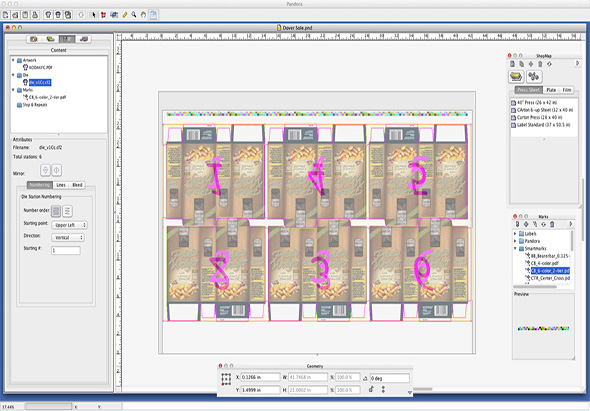Click the trash icon in Marks panel
590x411 pixels.
pos(552,224)
